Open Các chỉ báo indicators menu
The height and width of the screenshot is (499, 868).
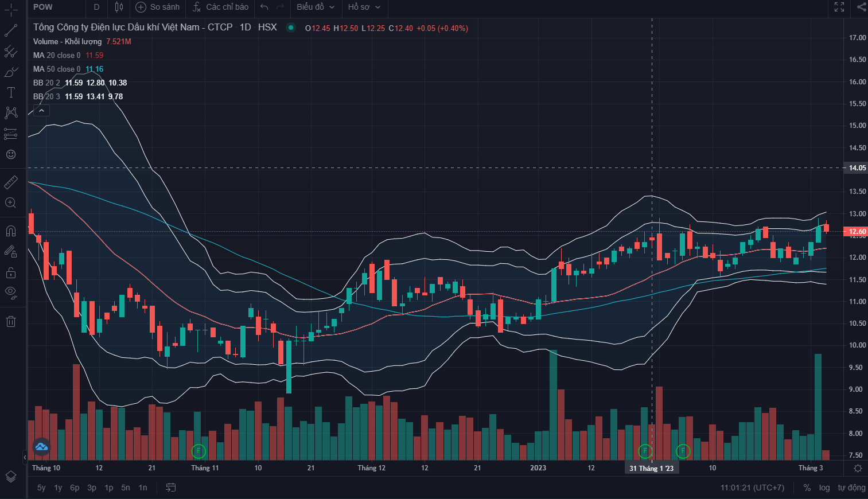coord(221,7)
